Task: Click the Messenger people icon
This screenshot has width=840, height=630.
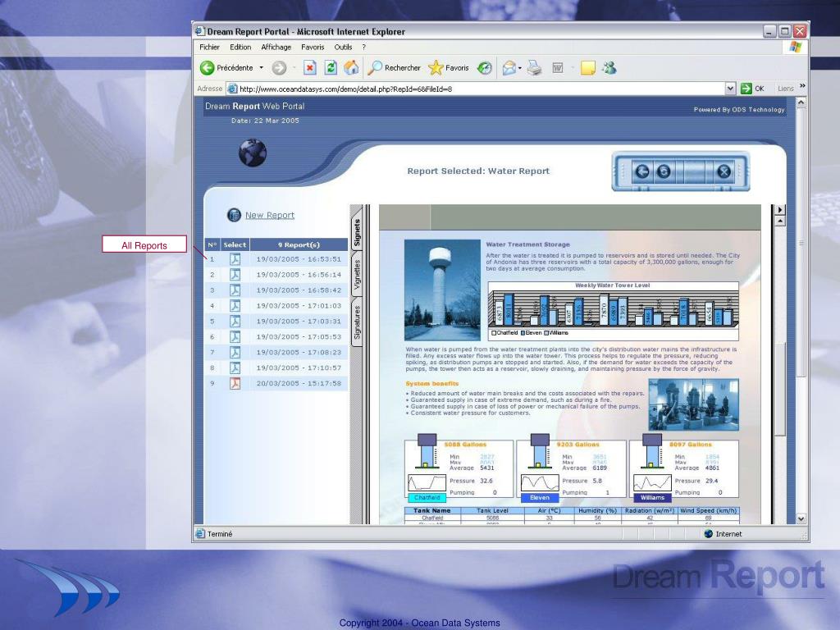Action: coord(609,68)
